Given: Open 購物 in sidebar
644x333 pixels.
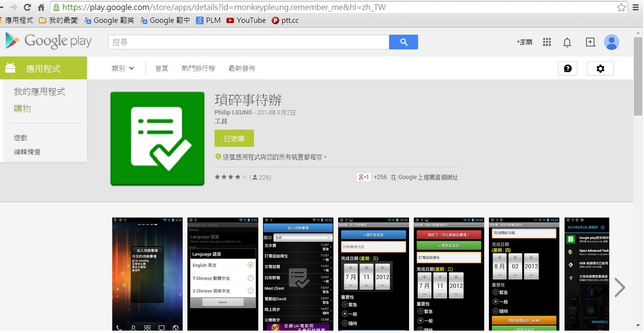Looking at the screenshot, I should (22, 109).
